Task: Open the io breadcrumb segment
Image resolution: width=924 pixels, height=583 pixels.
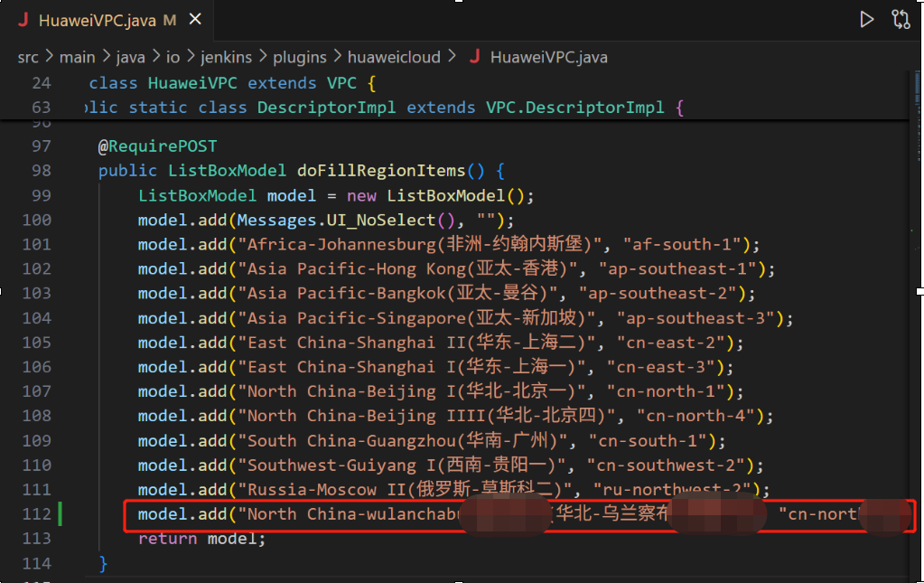Action: click(x=173, y=57)
